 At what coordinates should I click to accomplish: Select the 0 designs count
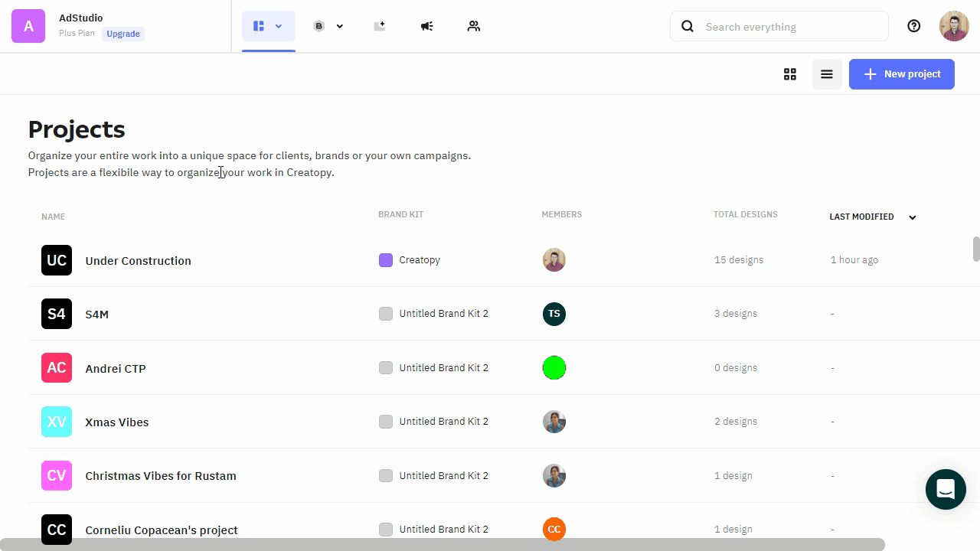click(736, 368)
